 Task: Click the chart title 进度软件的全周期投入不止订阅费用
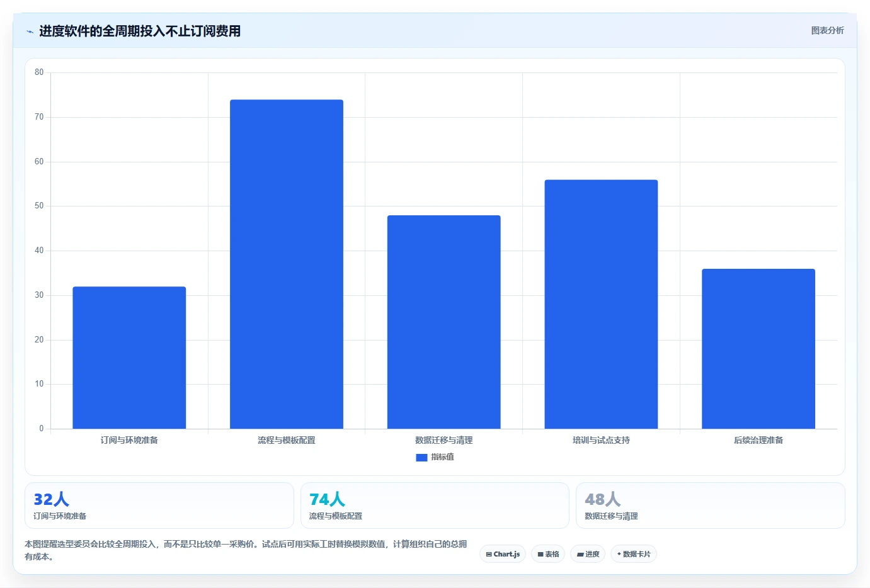click(x=140, y=31)
